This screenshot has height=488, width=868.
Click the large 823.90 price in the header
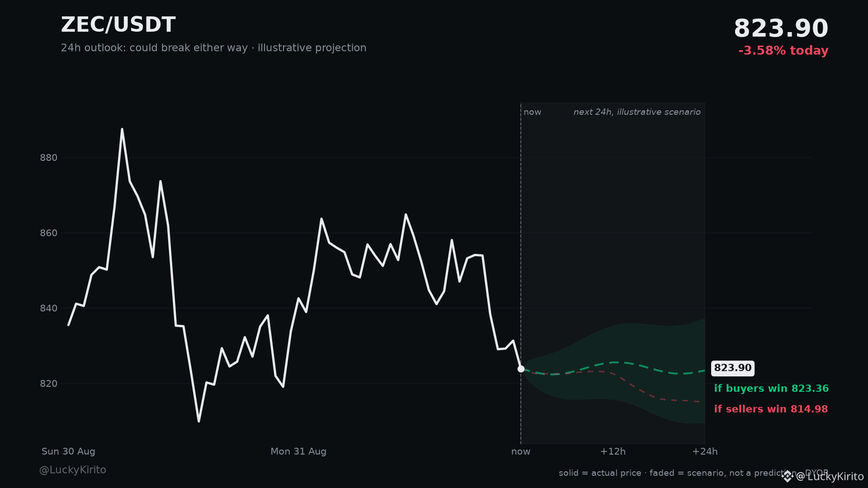pyautogui.click(x=781, y=28)
